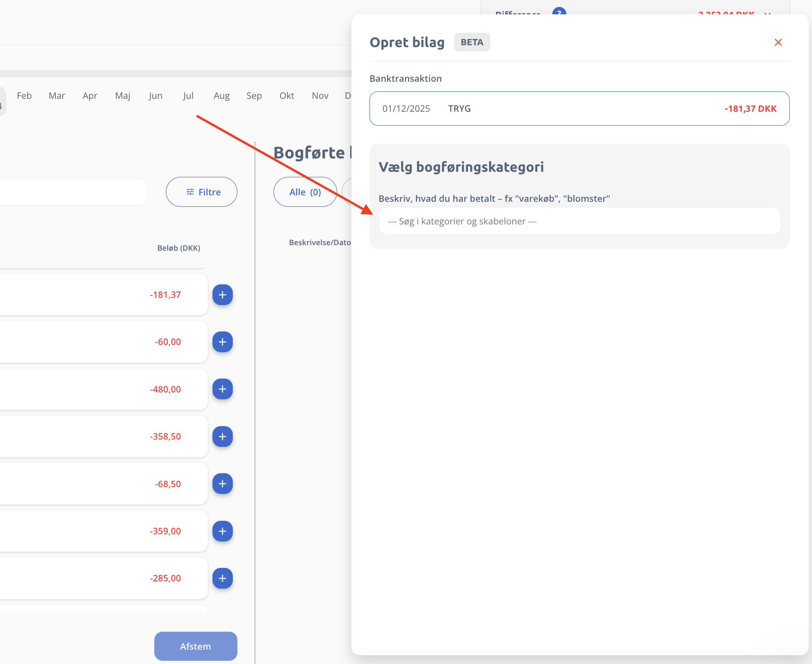Click the blue Difference count badge
Screen dimensions: 812x664
tap(559, 12)
